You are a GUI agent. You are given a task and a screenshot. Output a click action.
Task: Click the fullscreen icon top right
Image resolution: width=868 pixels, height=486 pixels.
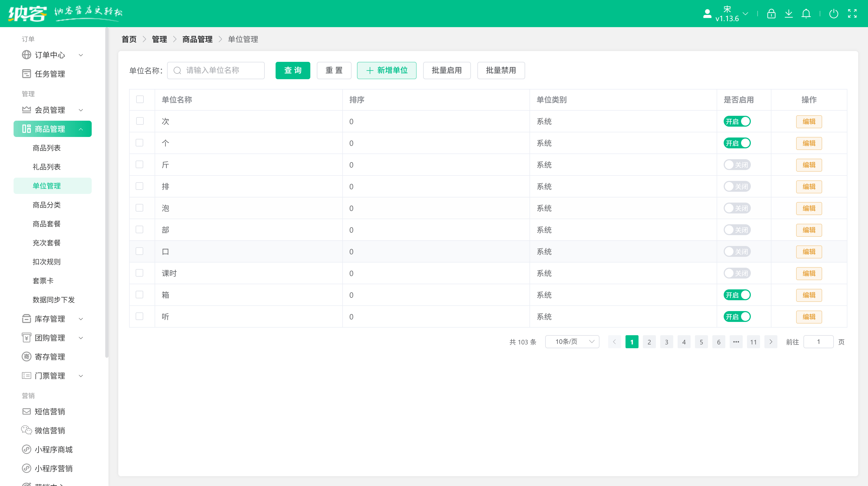(x=853, y=14)
